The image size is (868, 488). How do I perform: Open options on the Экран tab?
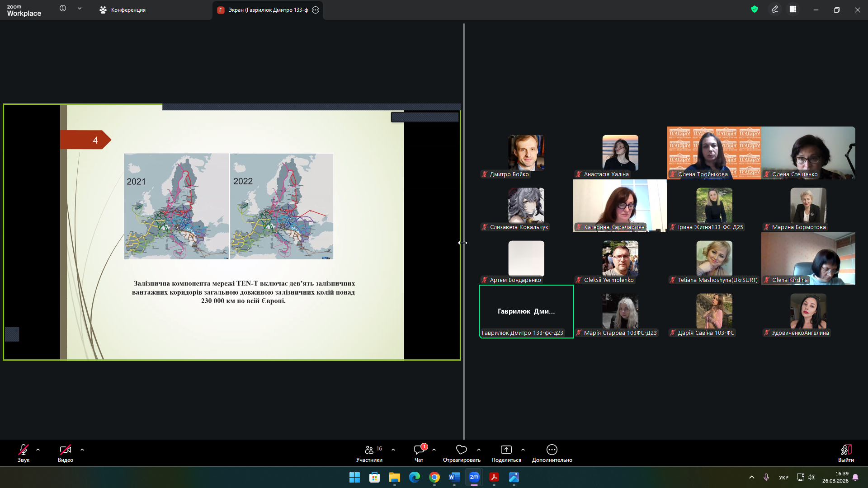[x=316, y=10]
